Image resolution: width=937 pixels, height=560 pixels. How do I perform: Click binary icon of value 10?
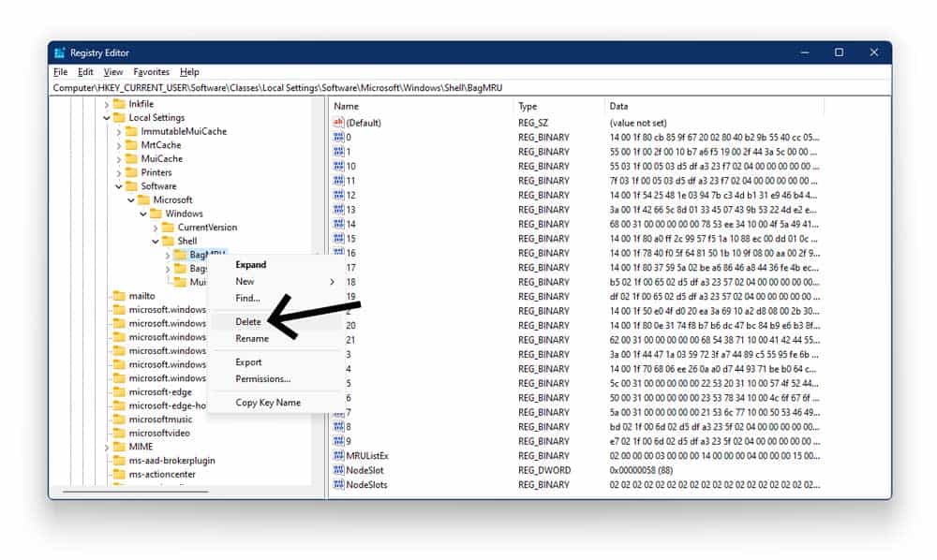[338, 166]
